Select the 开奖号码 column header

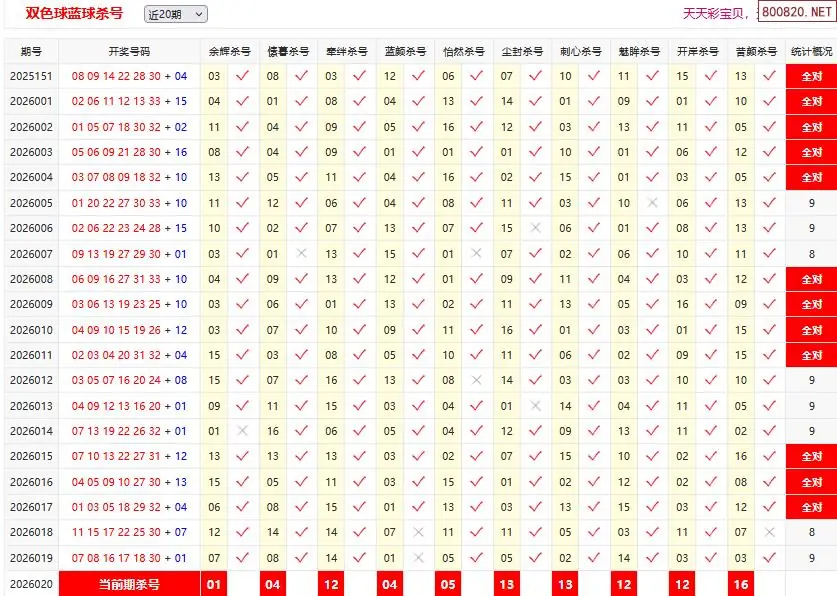129,51
